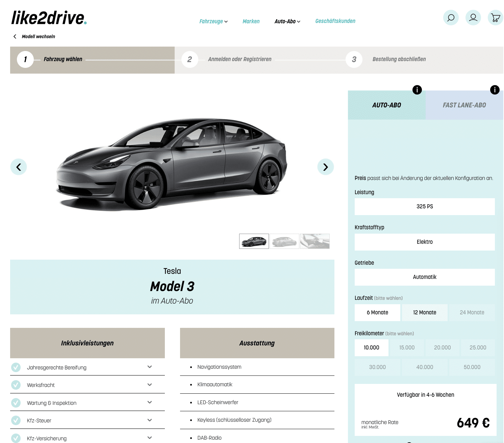Select second car thumbnail, faded side view
Image resolution: width=504 pixels, height=443 pixels.
[284, 241]
